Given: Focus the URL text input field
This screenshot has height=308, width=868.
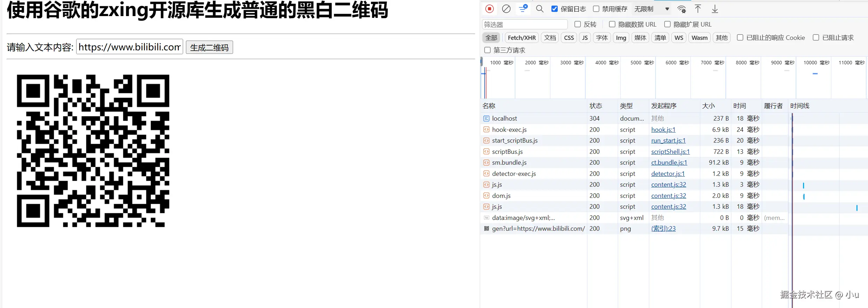Looking at the screenshot, I should tap(130, 47).
